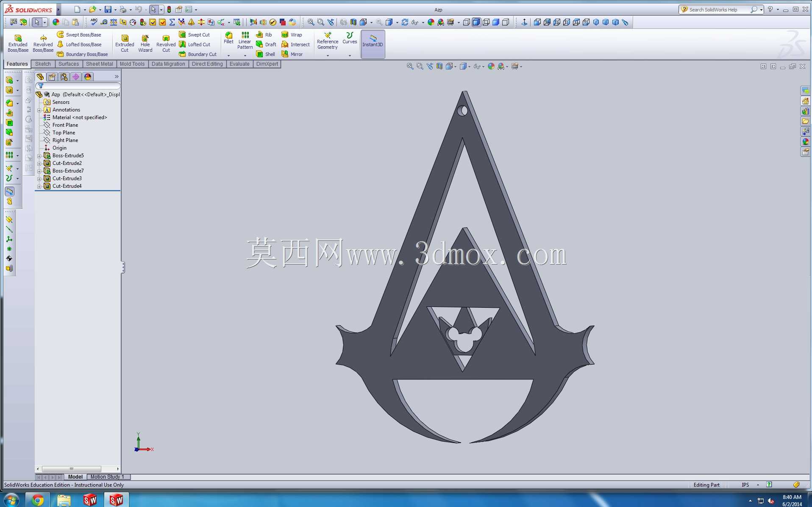Click the IPS units in status bar

point(745,485)
